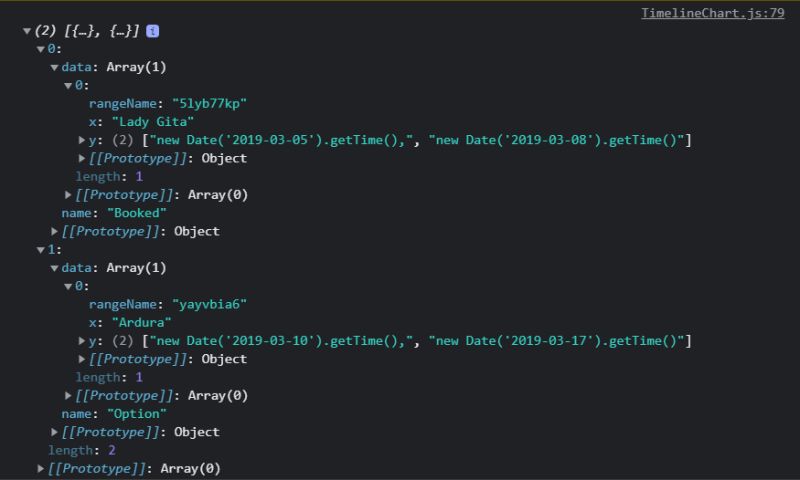Open the TimelineChart.js:79 source link
Screen dimensions: 800x480
(712, 13)
